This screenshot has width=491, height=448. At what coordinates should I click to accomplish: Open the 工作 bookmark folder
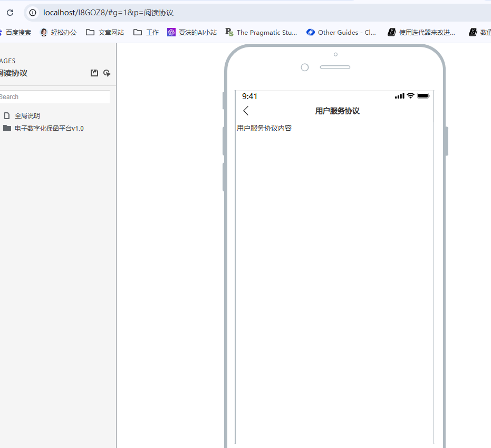click(x=146, y=32)
